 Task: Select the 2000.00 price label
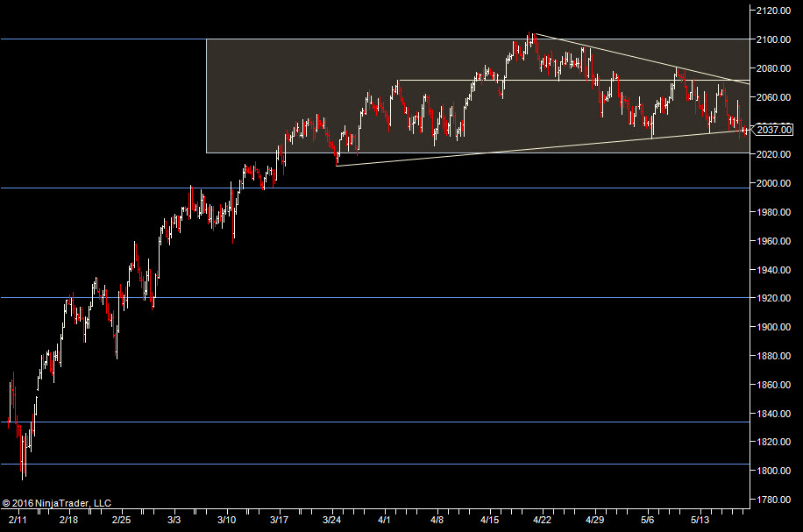click(773, 183)
